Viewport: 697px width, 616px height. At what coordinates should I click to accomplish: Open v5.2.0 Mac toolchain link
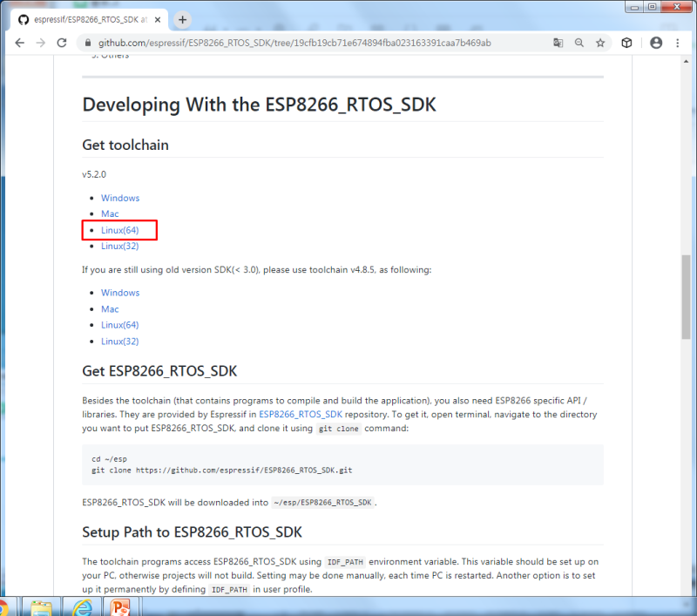(110, 213)
